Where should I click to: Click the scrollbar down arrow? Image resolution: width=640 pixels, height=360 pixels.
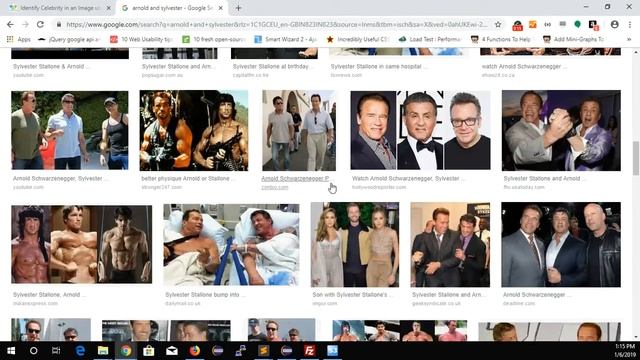636,337
